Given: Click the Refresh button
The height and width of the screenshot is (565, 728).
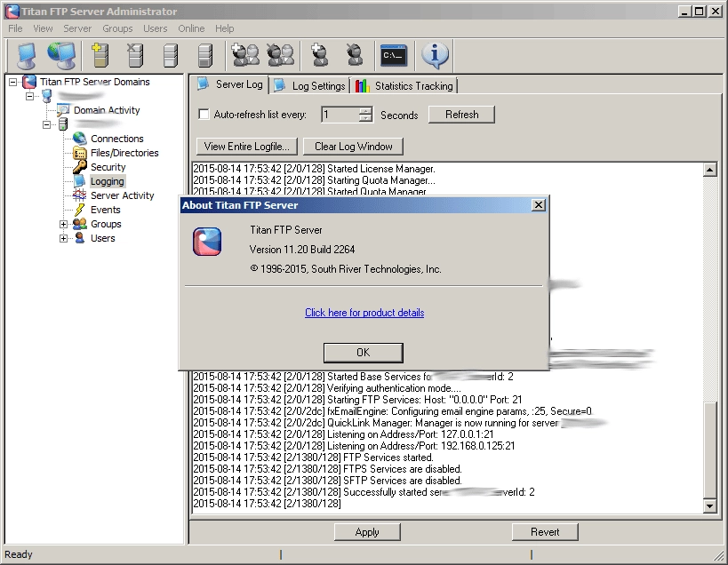Looking at the screenshot, I should point(461,115).
